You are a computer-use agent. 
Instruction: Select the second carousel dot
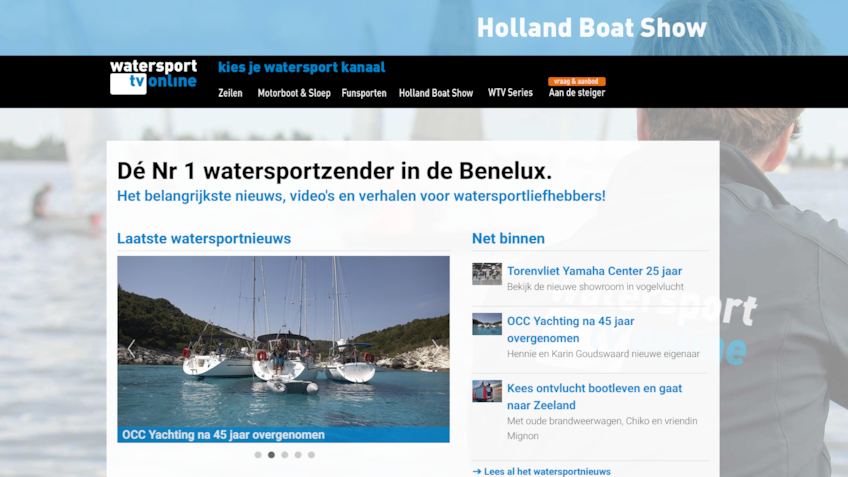[271, 455]
